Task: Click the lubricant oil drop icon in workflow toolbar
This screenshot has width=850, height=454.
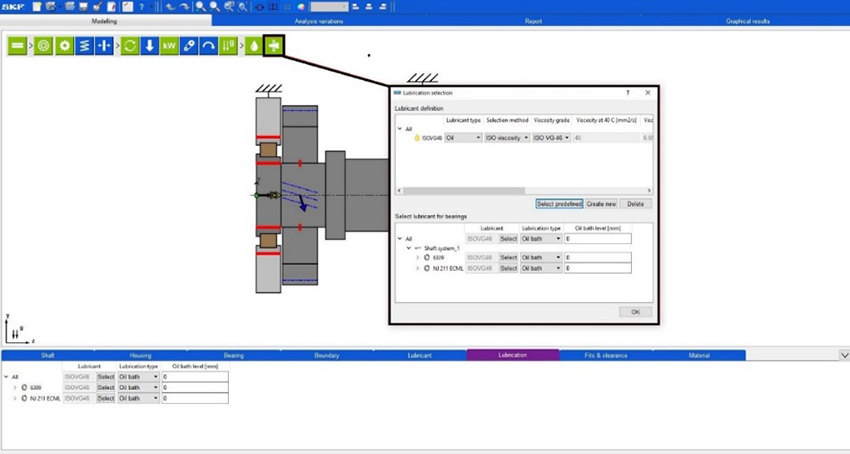Action: pyautogui.click(x=254, y=46)
